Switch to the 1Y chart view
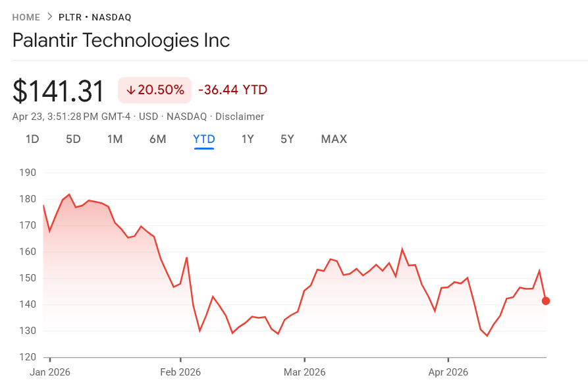588x392 pixels. 248,139
